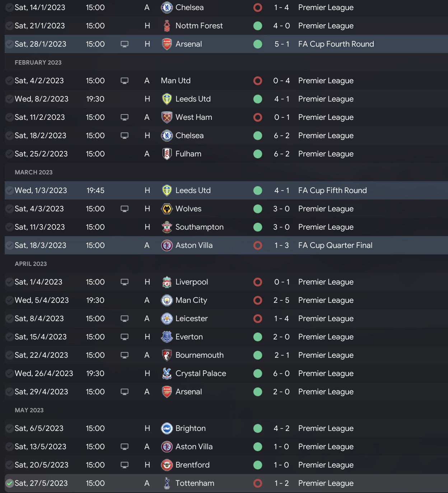Viewport: 448px width, 493px height.
Task: Open the FA Cup Quarter Final competition link
Action: 335,245
